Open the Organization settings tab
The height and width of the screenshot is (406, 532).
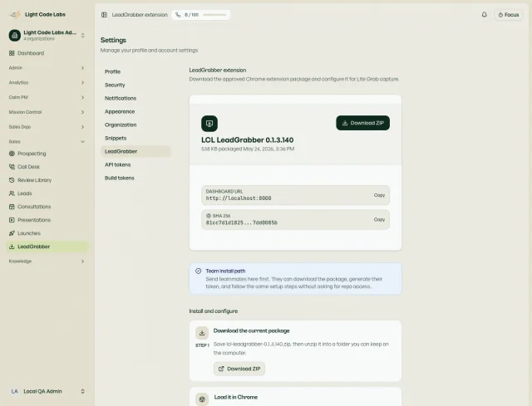[135, 125]
